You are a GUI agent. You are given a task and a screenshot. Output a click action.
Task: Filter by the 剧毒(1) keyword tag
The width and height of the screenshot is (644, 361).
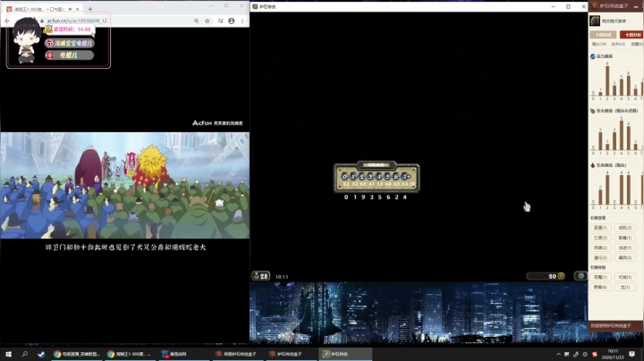point(625,238)
